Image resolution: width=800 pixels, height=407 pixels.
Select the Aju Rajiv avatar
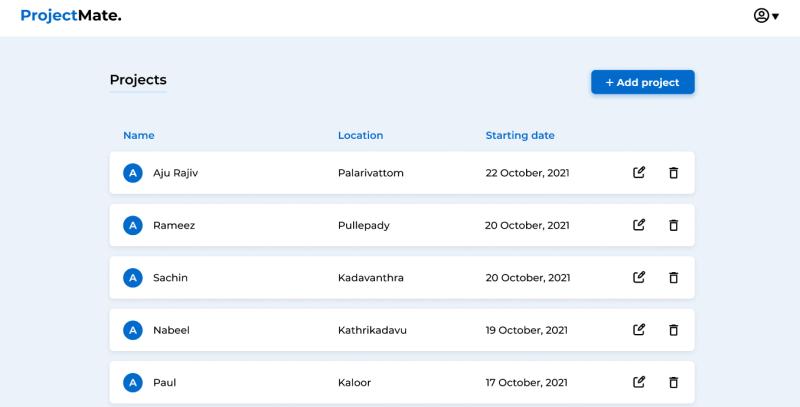pyautogui.click(x=132, y=173)
